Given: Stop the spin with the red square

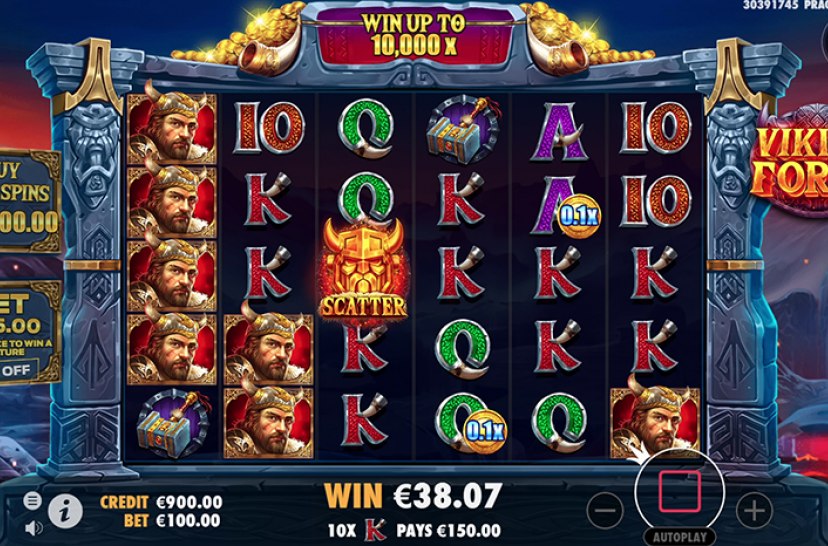Looking at the screenshot, I should pyautogui.click(x=680, y=492).
